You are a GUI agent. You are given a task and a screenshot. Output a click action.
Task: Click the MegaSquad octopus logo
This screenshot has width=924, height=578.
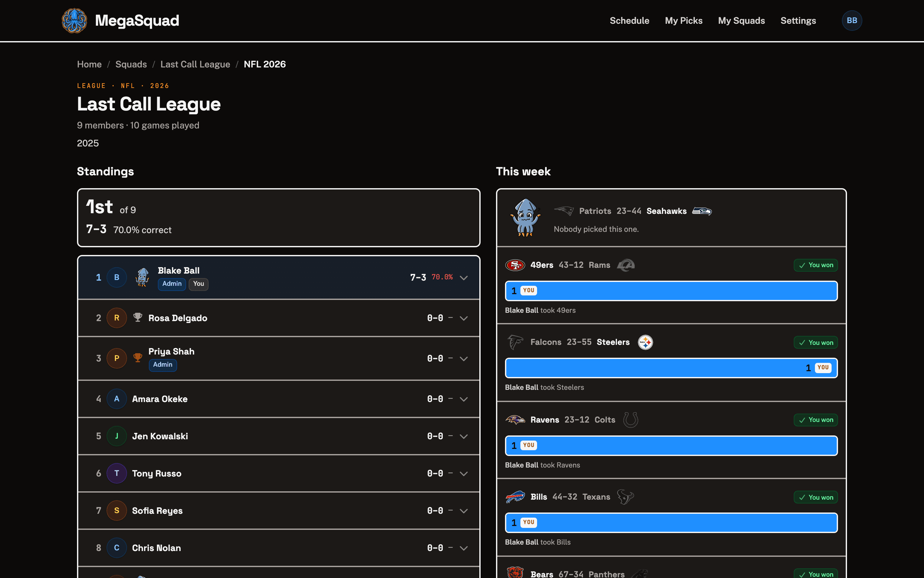point(74,21)
